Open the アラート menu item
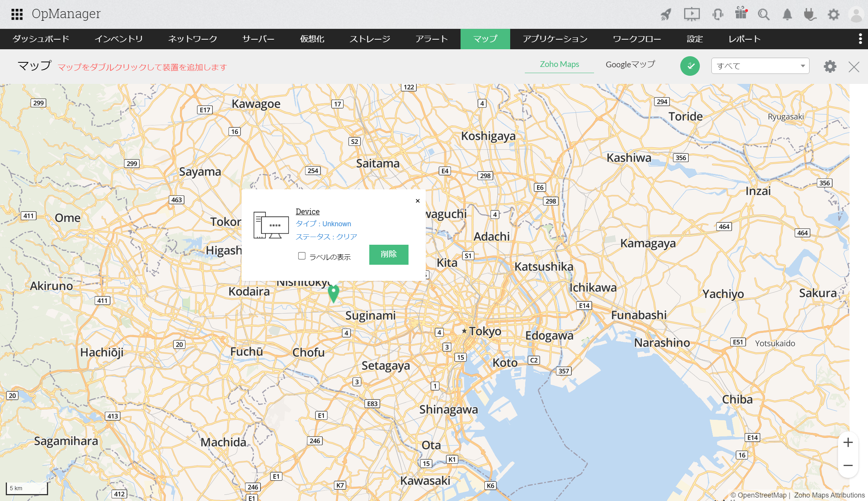This screenshot has height=501, width=868. (432, 39)
